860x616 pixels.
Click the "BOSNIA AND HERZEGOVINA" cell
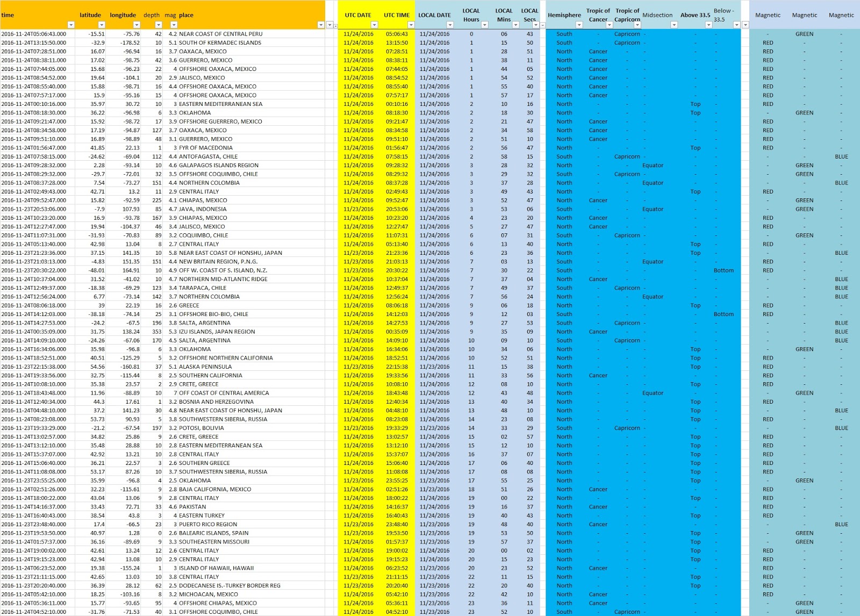(x=252, y=402)
